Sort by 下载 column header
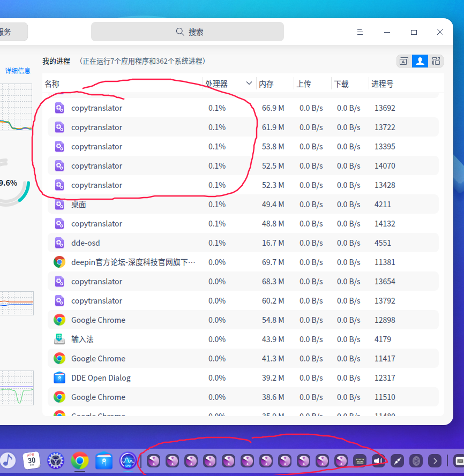Viewport: 464px width, 476px height. pyautogui.click(x=350, y=84)
